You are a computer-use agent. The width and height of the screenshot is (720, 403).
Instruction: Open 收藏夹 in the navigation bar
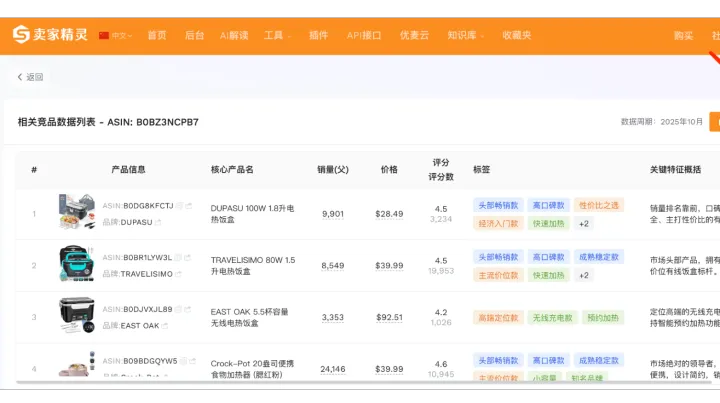coord(517,35)
